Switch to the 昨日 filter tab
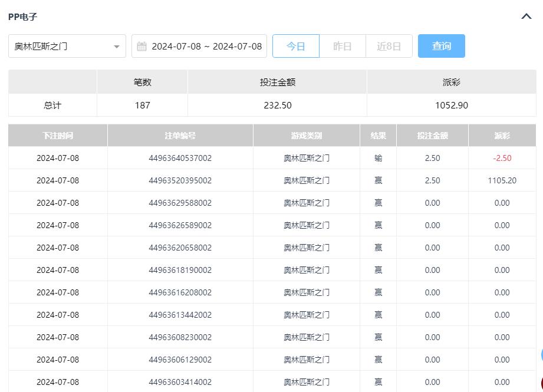The width and height of the screenshot is (543, 392). click(343, 46)
